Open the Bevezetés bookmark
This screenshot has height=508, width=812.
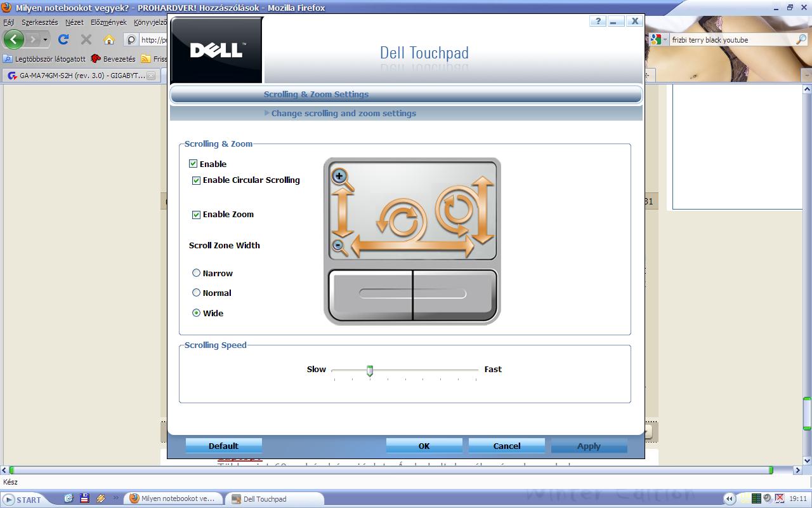pos(114,58)
